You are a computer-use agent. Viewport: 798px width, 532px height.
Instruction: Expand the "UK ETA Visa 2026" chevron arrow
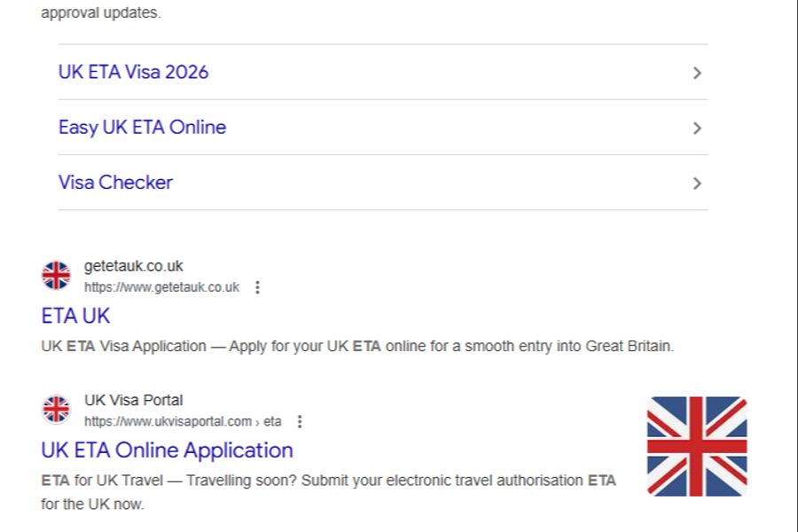pyautogui.click(x=697, y=73)
